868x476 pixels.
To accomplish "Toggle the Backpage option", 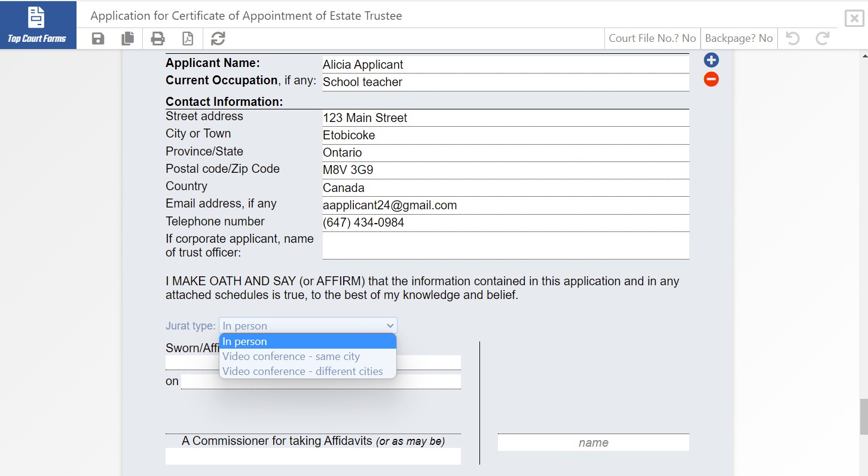I will (739, 38).
